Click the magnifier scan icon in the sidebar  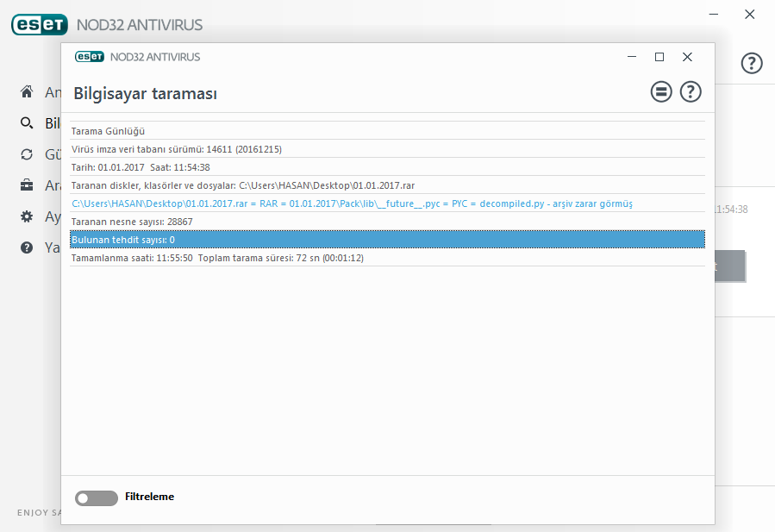tap(28, 123)
